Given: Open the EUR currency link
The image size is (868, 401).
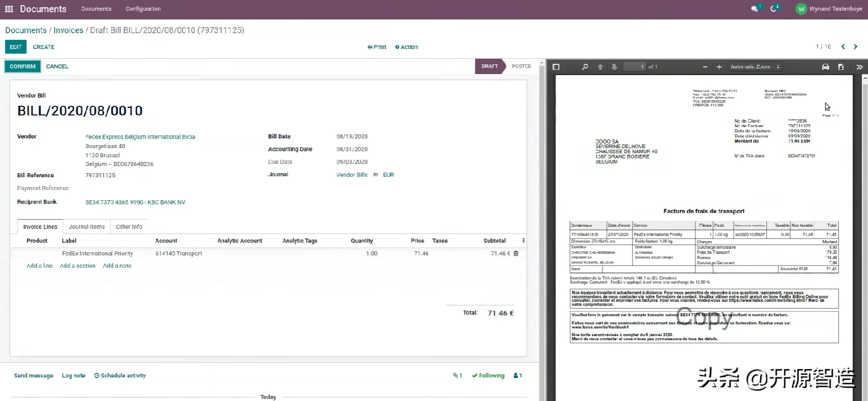Looking at the screenshot, I should pyautogui.click(x=389, y=175).
